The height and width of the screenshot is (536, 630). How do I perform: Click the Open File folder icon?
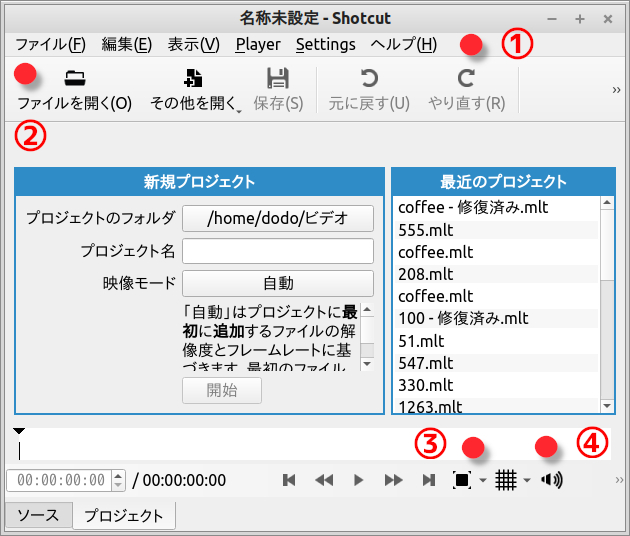click(x=74, y=79)
